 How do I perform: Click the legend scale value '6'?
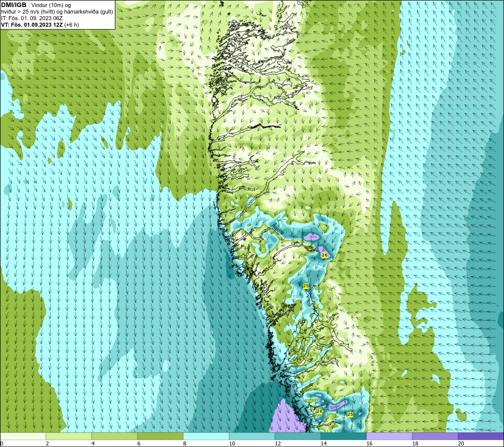[x=139, y=444]
